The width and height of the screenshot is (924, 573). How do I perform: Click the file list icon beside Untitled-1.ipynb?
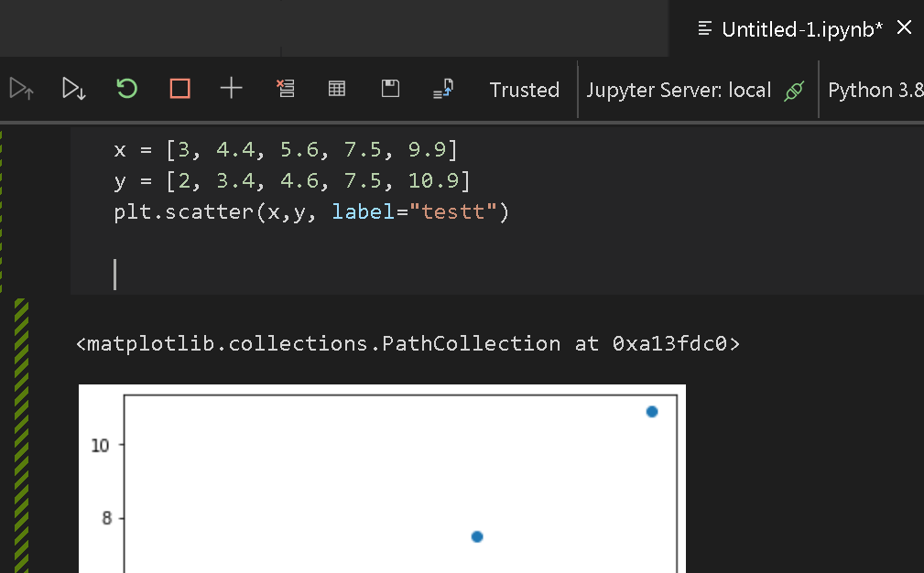704,28
